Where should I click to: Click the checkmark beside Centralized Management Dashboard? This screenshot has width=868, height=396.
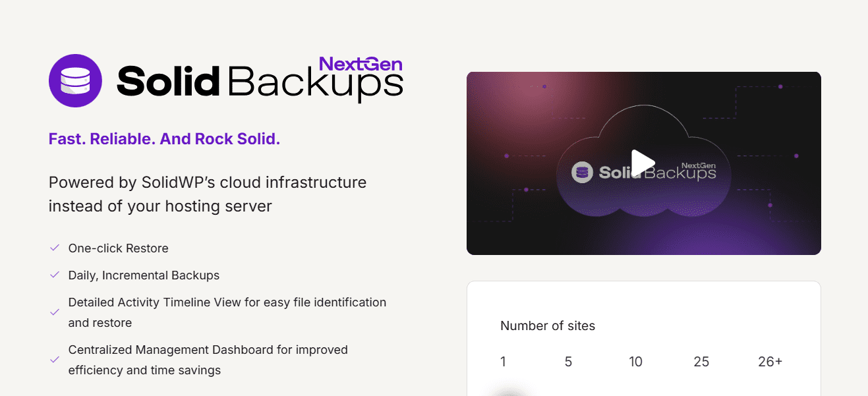(55, 359)
